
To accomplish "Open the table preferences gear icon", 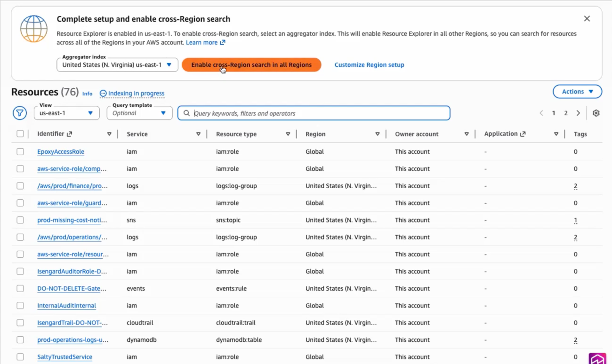I will click(596, 113).
